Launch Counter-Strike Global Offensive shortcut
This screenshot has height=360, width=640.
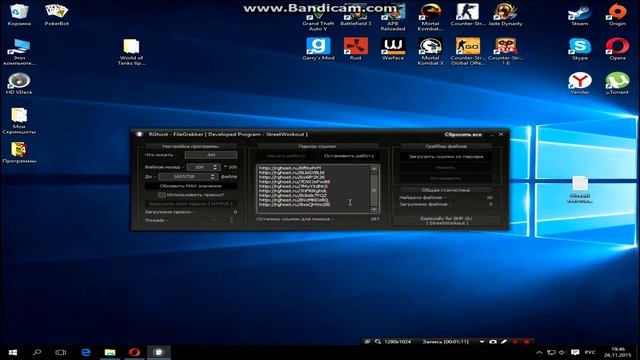click(x=468, y=51)
